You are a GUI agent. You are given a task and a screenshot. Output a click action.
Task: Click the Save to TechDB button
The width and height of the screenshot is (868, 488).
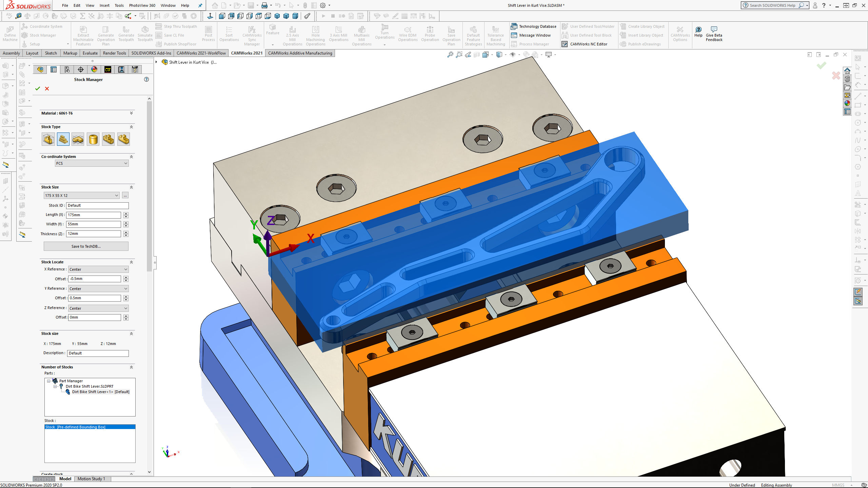pos(86,246)
